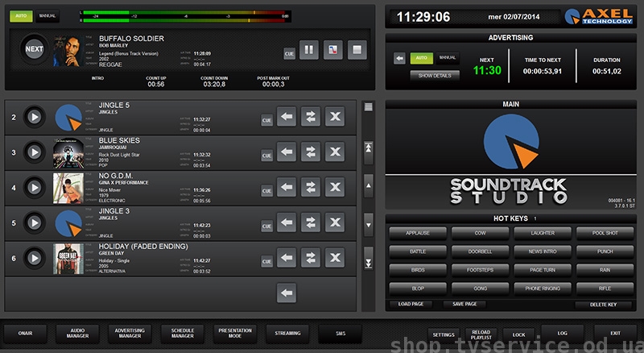Click the advertising panel's left arrow icon
The image size is (644, 353).
[x=399, y=58]
